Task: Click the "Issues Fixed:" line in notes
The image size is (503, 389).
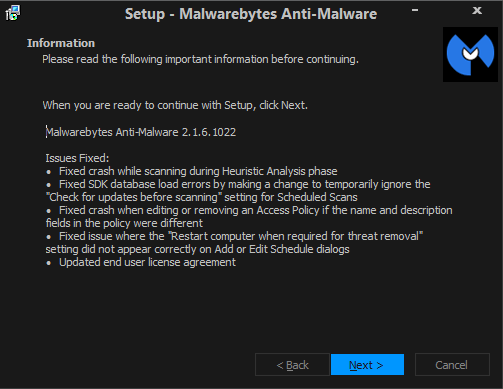Action: [77, 158]
